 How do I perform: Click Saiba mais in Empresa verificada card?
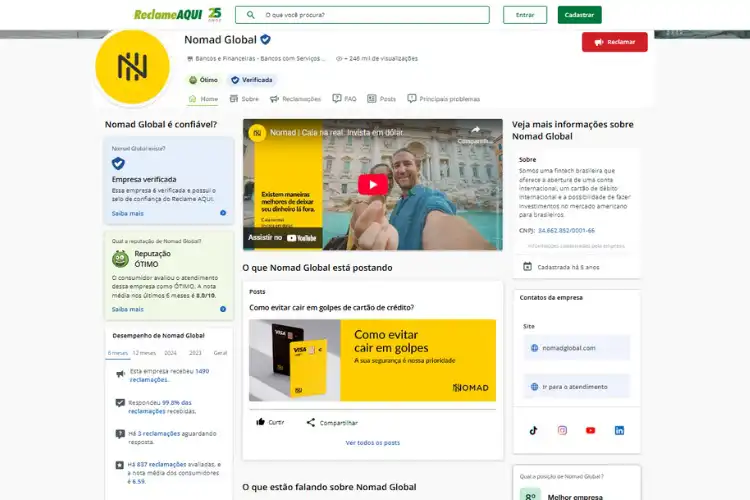pos(128,213)
